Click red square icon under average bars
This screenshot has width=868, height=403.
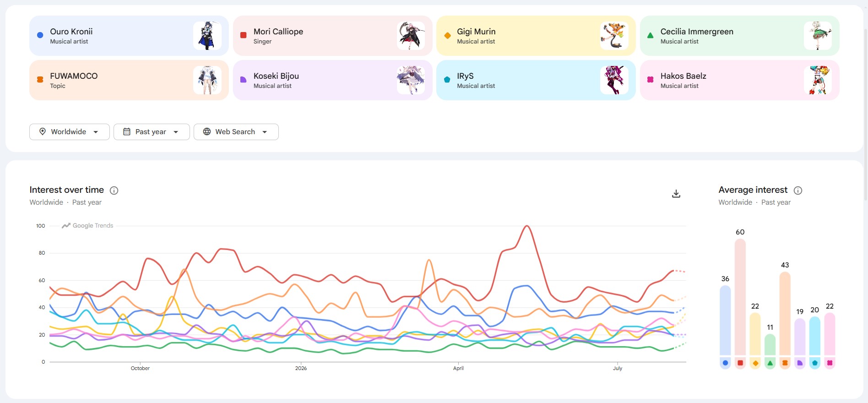click(x=740, y=363)
